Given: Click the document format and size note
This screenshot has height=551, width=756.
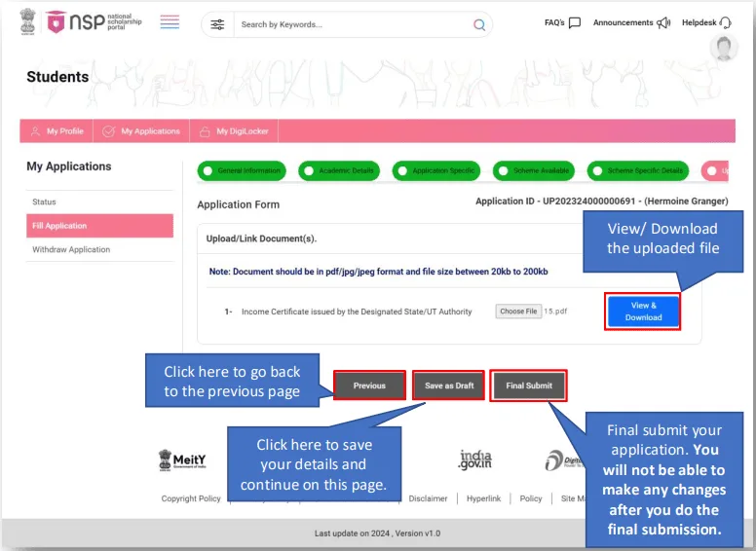Looking at the screenshot, I should (x=378, y=272).
